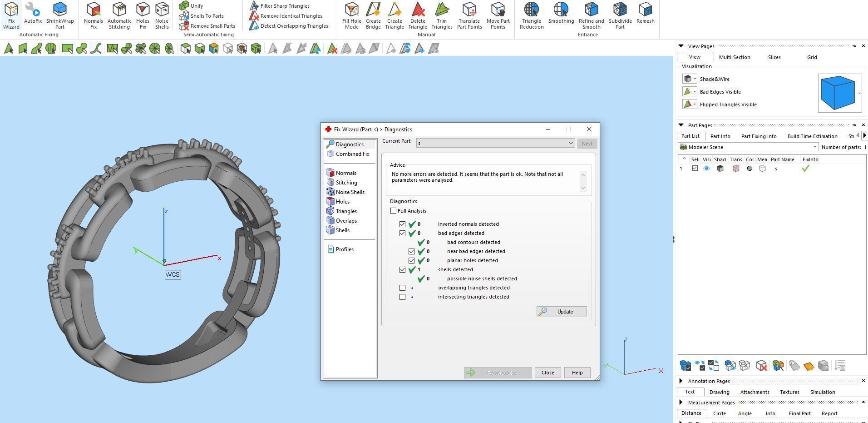
Task: Enable overlapping triangles detected checkbox
Action: [402, 288]
